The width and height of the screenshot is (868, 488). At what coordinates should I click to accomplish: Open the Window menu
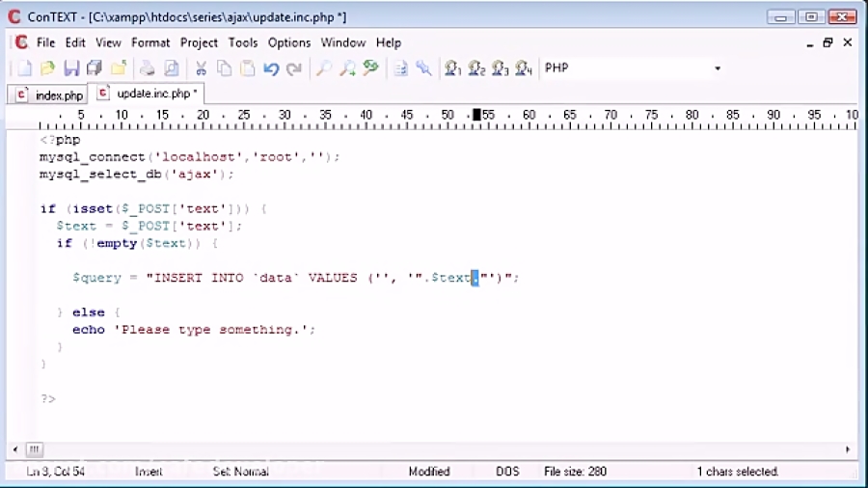(x=343, y=42)
